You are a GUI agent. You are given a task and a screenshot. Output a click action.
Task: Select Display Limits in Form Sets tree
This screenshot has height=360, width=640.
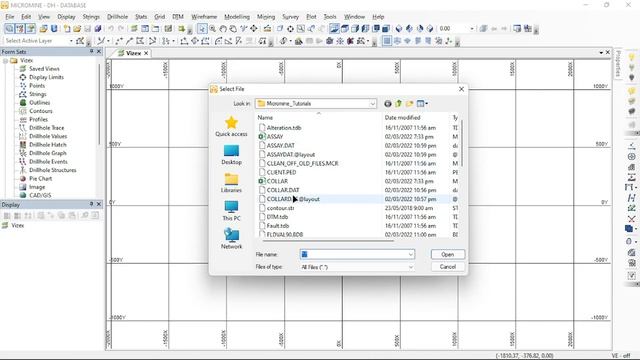(46, 77)
